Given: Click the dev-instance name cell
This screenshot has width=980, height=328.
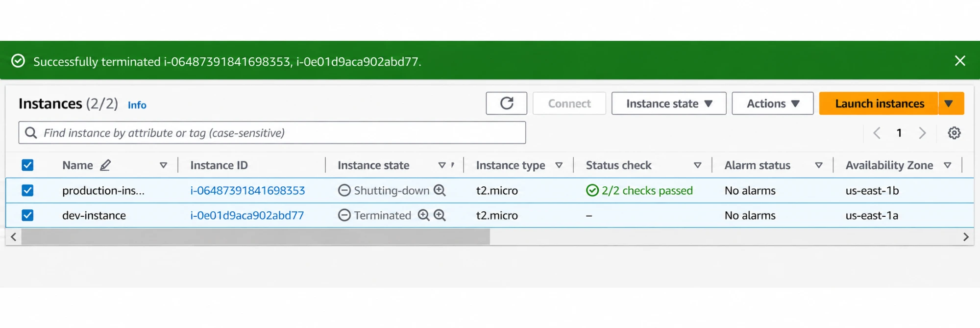Looking at the screenshot, I should click(94, 215).
